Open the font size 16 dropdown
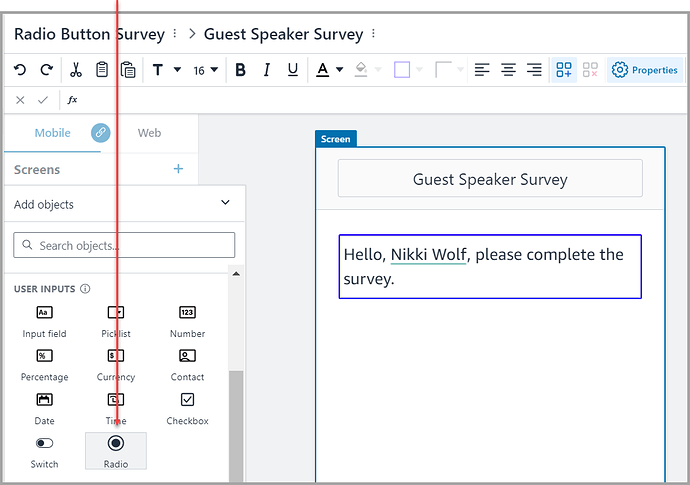690x485 pixels. click(205, 70)
